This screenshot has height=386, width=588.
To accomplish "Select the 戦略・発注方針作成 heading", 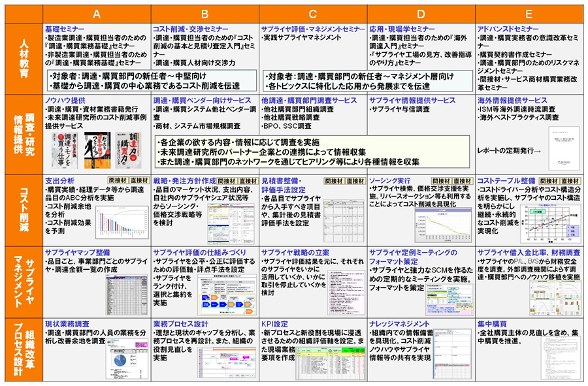I will pos(184,181).
